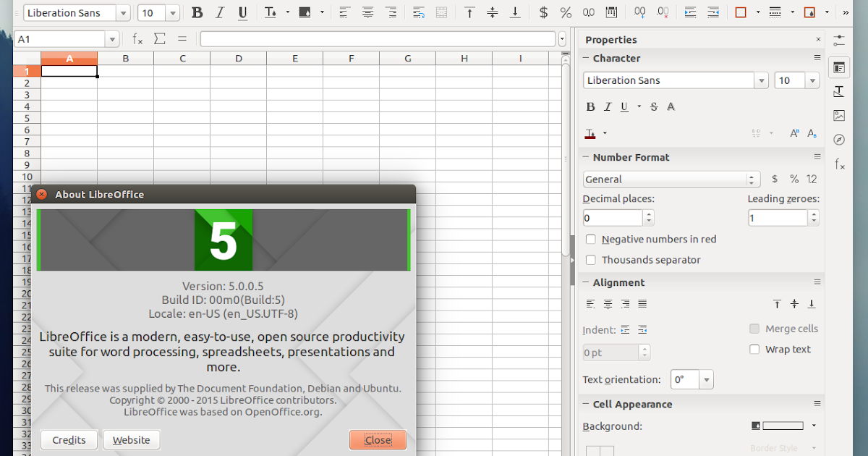
Task: Open the sidebar font size dropdown
Action: click(x=812, y=81)
